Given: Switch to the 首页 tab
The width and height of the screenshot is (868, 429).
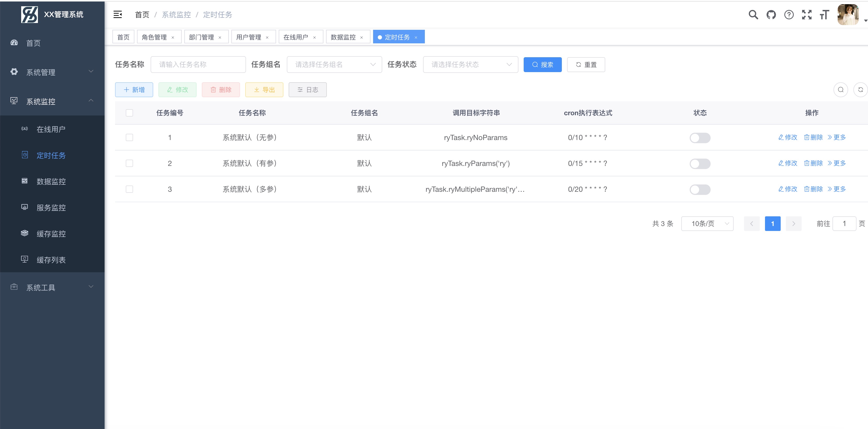Looking at the screenshot, I should 123,37.
